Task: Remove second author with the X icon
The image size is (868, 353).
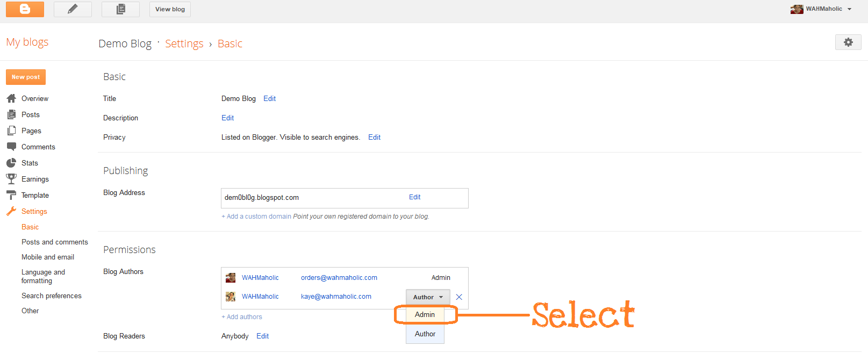Action: [x=459, y=297]
